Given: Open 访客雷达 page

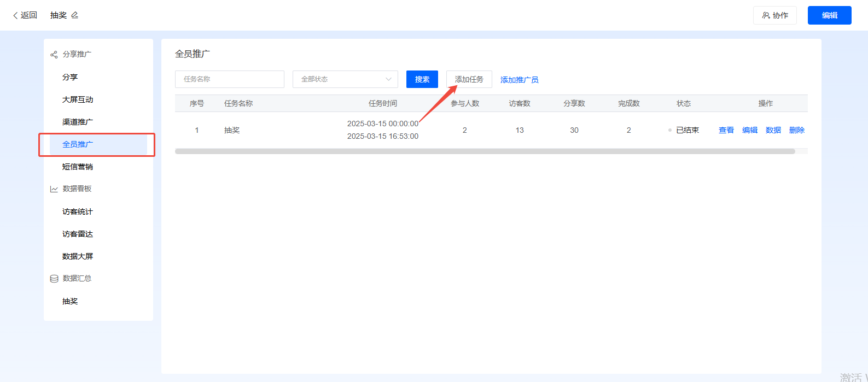Looking at the screenshot, I should coord(78,234).
